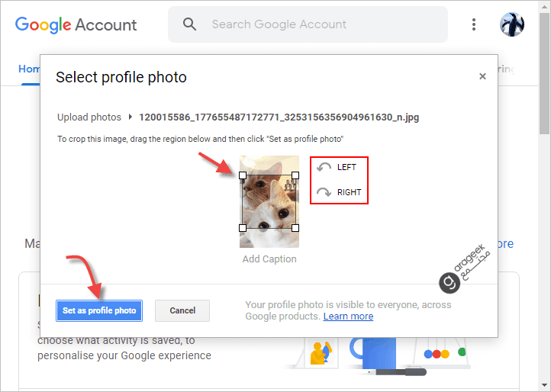Click the Add Caption field
The height and width of the screenshot is (392, 551).
click(x=269, y=259)
